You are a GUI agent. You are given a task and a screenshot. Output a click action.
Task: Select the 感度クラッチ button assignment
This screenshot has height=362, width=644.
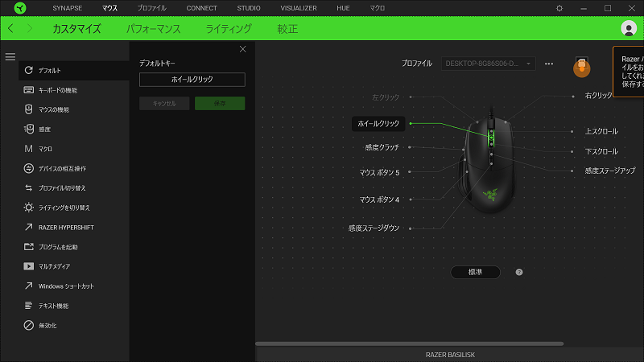pyautogui.click(x=382, y=147)
